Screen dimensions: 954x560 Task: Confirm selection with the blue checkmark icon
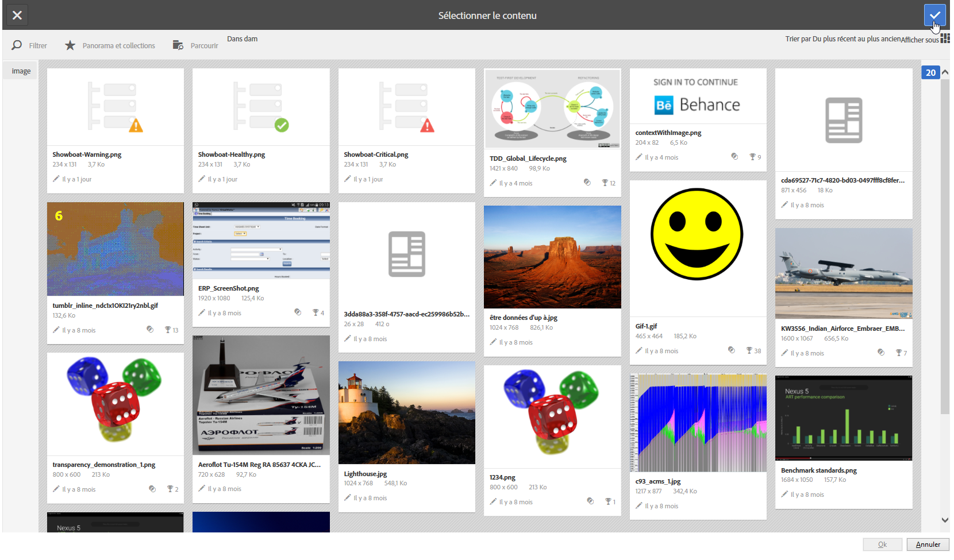[x=934, y=15]
